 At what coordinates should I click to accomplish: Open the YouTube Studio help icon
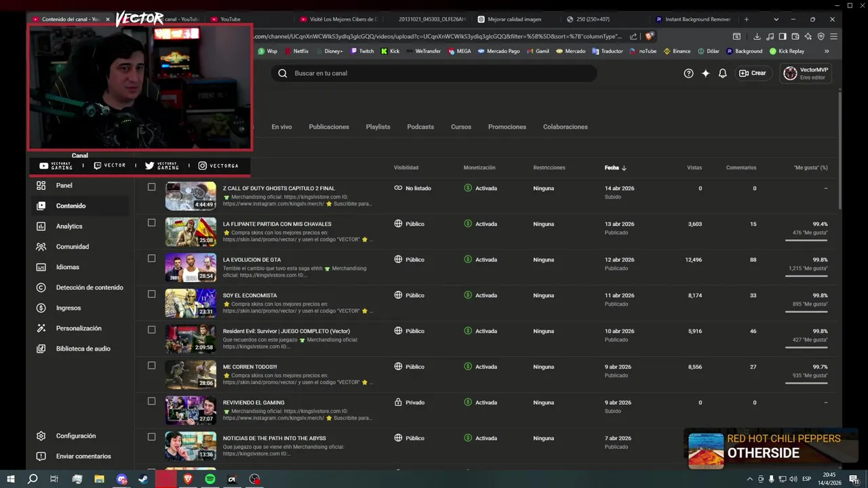click(688, 73)
